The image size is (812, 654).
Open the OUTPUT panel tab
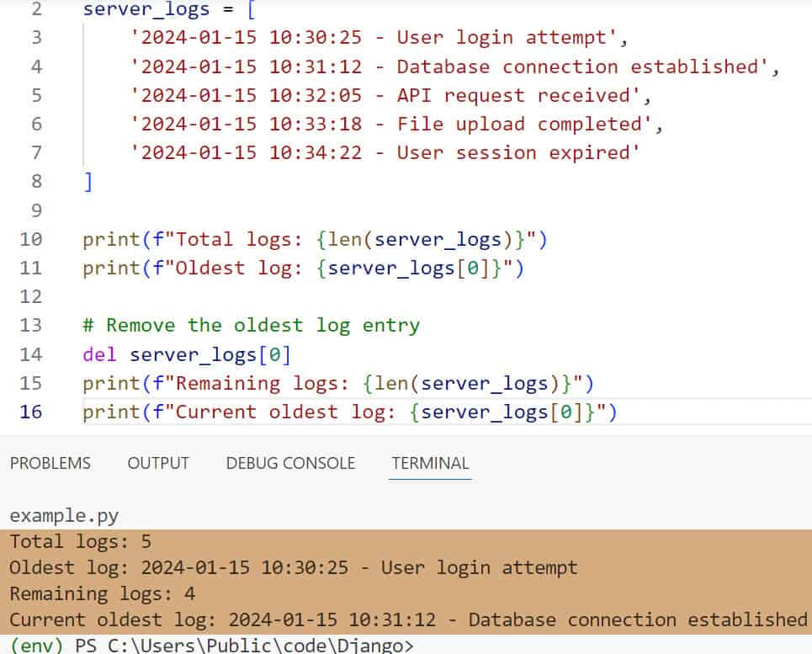click(x=158, y=463)
